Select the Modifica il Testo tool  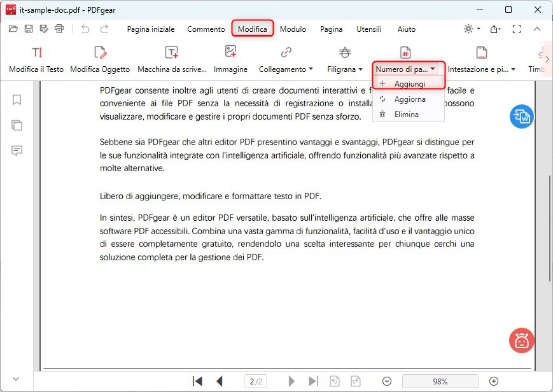(35, 57)
